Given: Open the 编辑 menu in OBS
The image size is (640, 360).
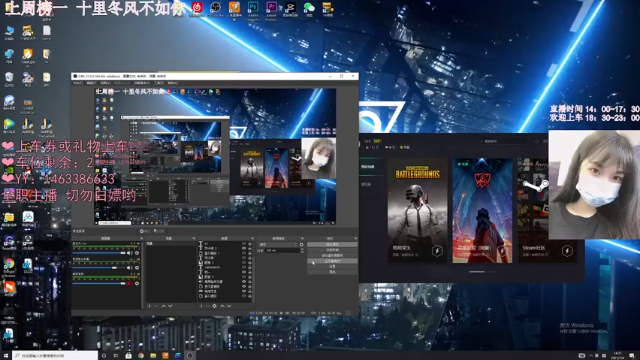Looking at the screenshot, I should [91, 83].
